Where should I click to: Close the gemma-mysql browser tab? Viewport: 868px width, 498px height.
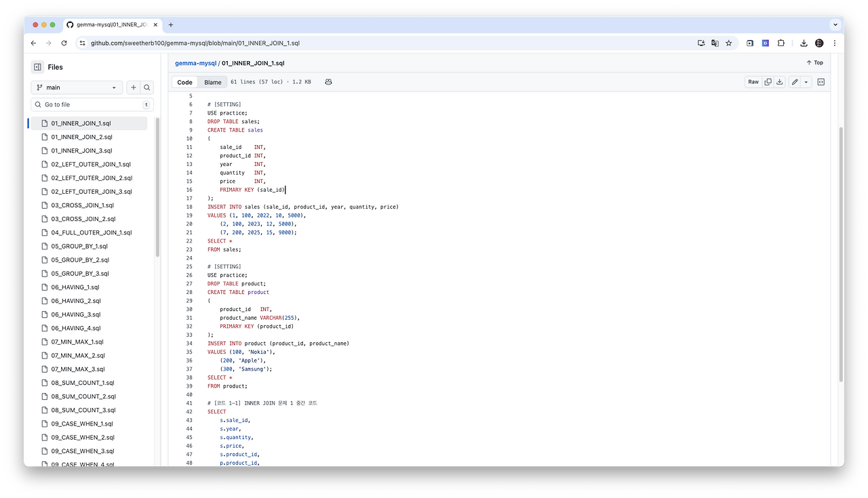pyautogui.click(x=155, y=25)
